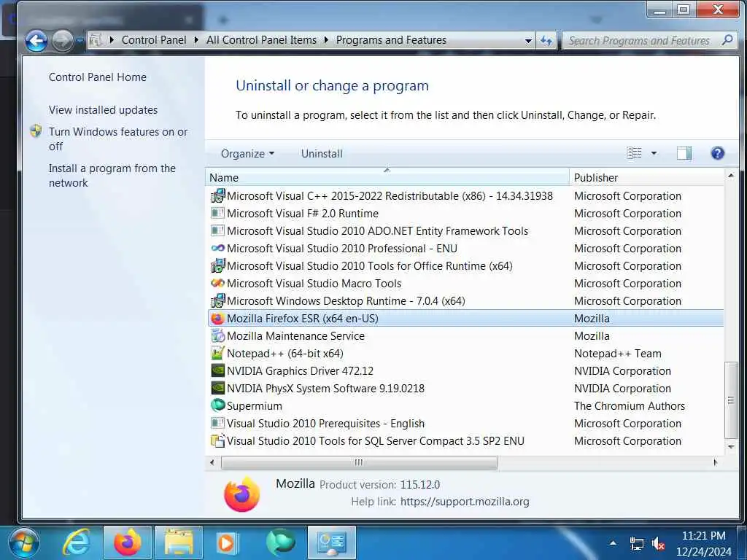Image resolution: width=747 pixels, height=560 pixels.
Task: Show hidden tray icons arrow
Action: (x=613, y=542)
